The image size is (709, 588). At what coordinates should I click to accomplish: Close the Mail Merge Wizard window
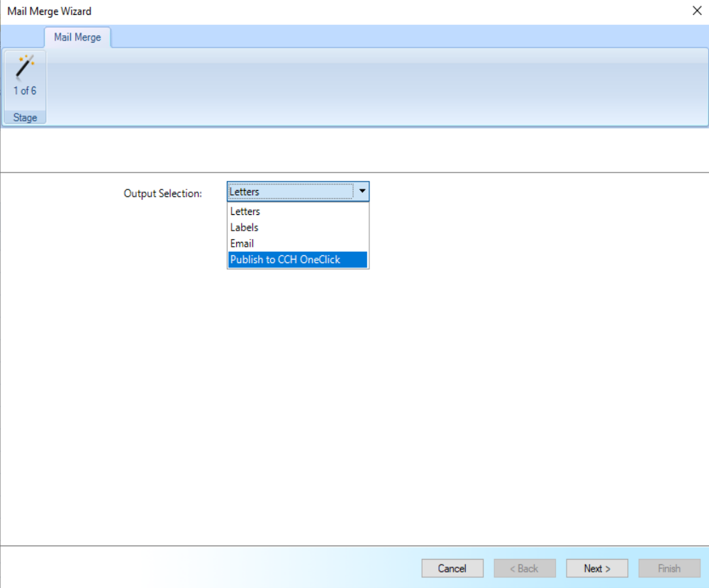click(x=697, y=11)
